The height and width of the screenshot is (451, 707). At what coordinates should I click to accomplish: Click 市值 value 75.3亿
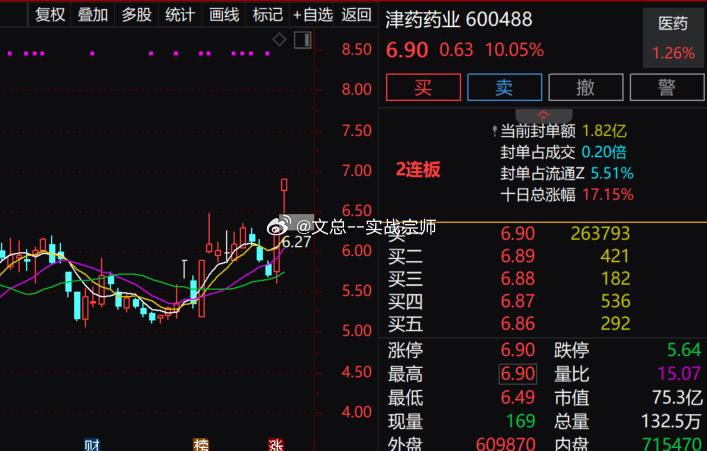click(677, 398)
